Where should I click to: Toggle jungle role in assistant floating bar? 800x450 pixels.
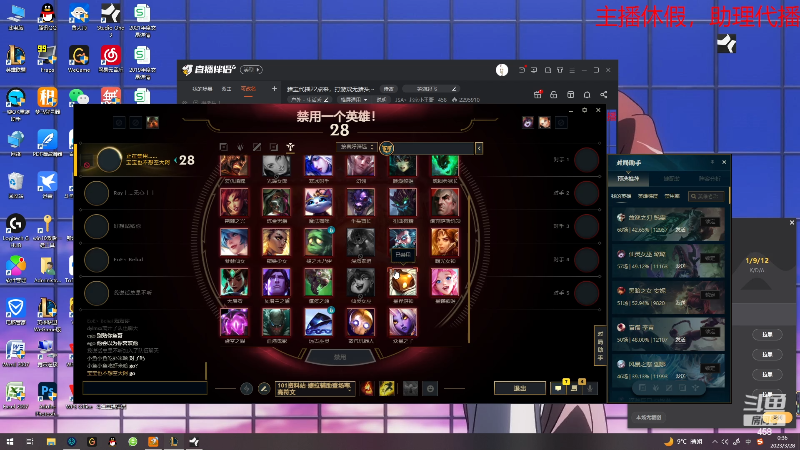pyautogui.click(x=656, y=388)
